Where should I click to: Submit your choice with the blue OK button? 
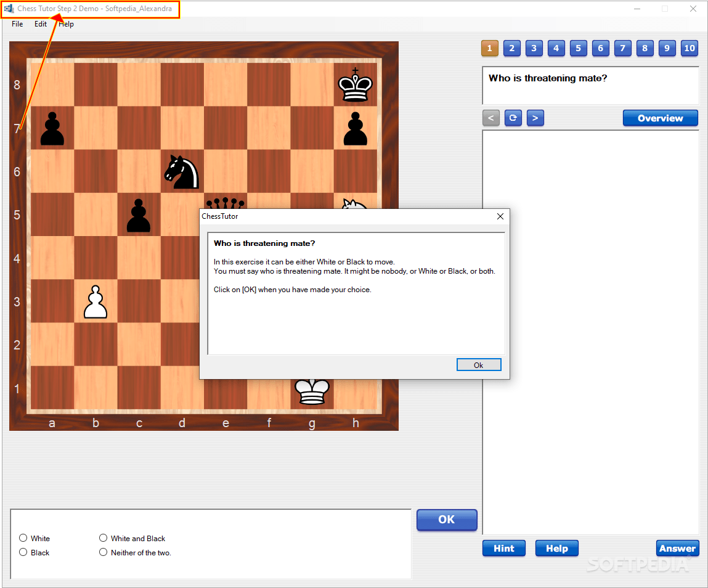coord(447,520)
